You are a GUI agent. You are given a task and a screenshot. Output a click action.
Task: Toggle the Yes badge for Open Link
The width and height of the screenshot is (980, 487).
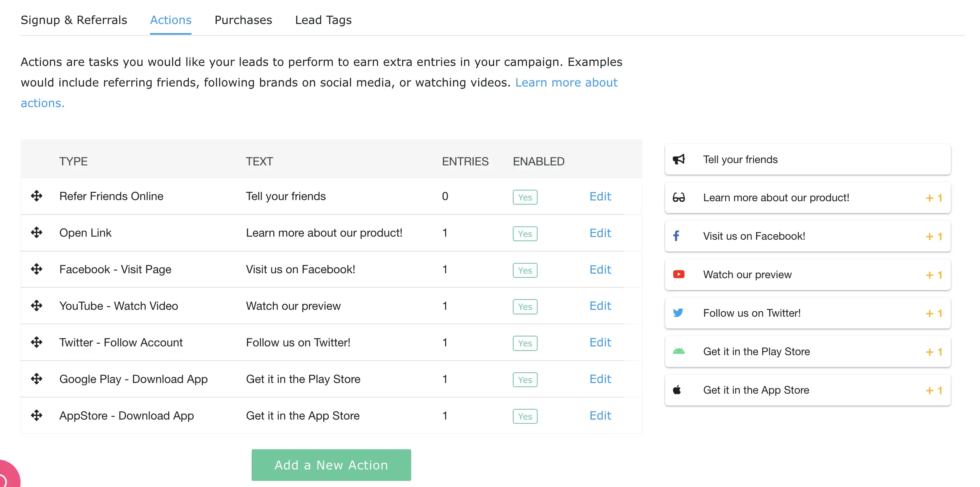click(x=525, y=234)
